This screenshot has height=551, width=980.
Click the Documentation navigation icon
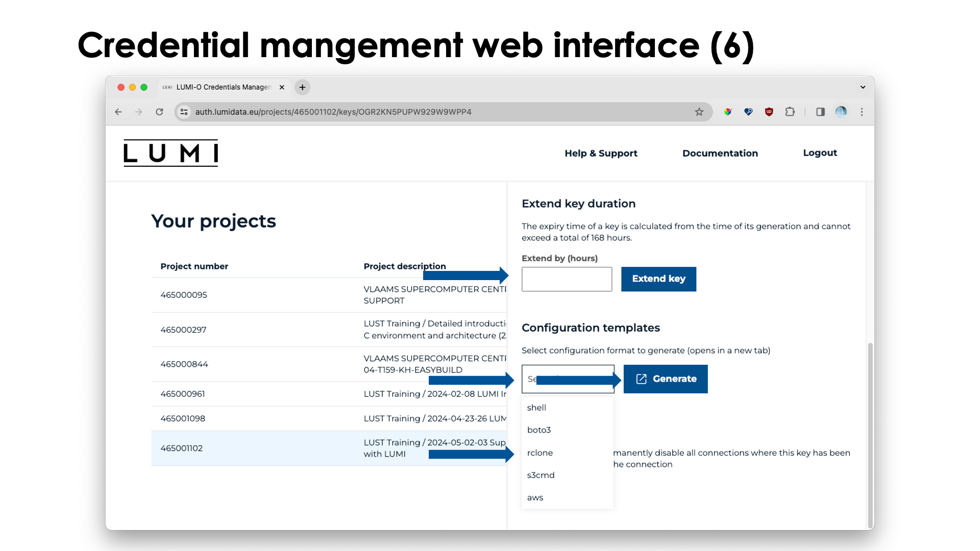tap(720, 153)
